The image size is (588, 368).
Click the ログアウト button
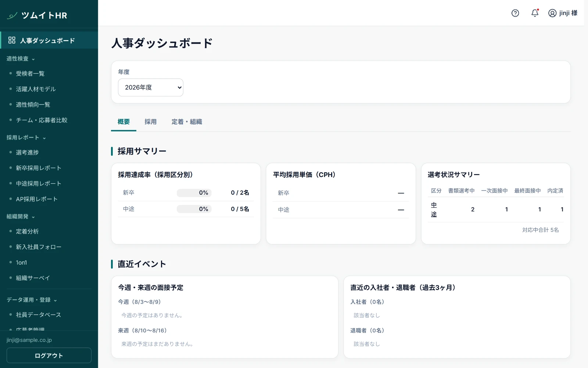coord(49,355)
